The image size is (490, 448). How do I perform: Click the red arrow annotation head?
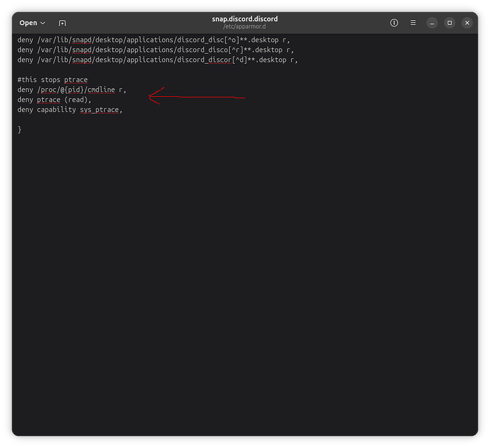click(x=153, y=96)
